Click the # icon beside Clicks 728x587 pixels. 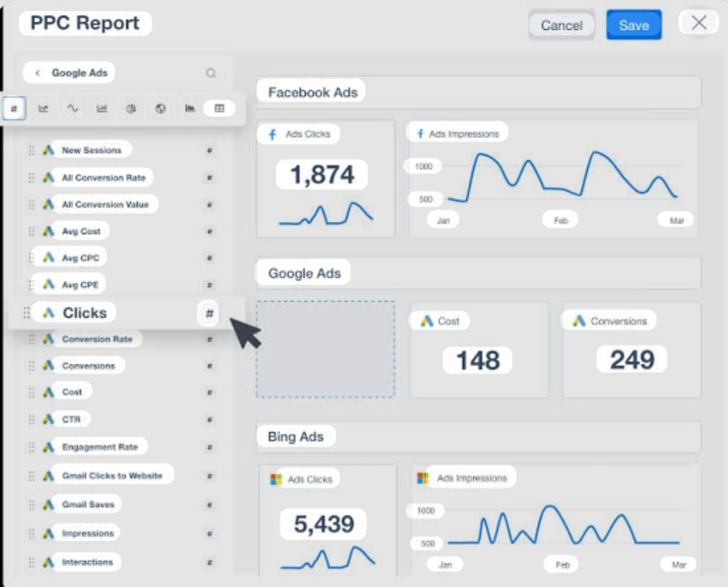(209, 314)
